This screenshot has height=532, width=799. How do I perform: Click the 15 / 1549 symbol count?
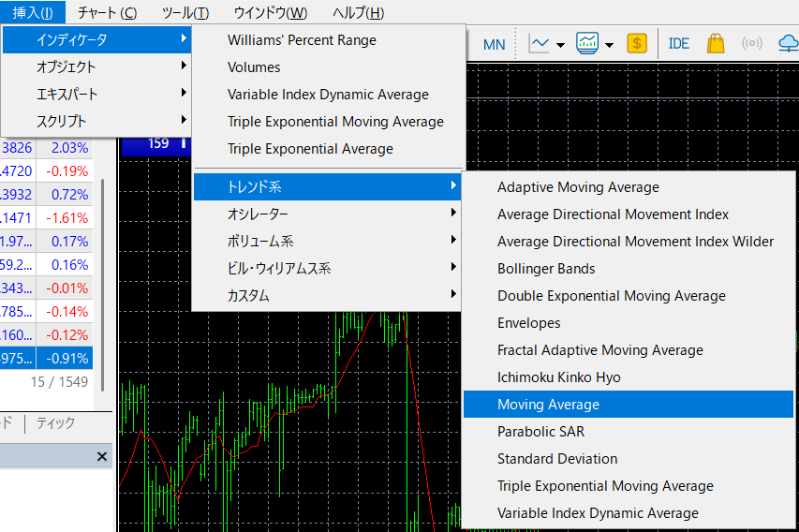pyautogui.click(x=59, y=382)
